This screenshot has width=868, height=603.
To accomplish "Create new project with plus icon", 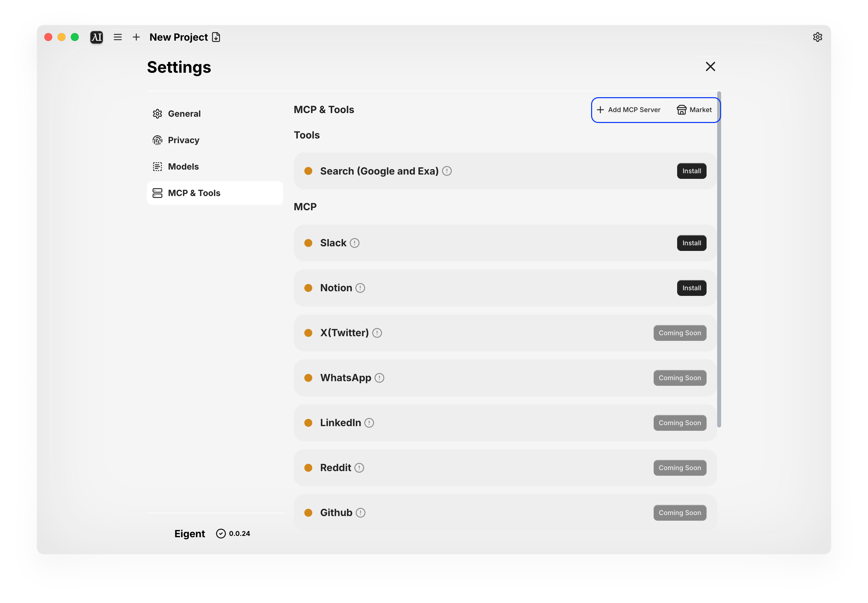I will pyautogui.click(x=136, y=37).
